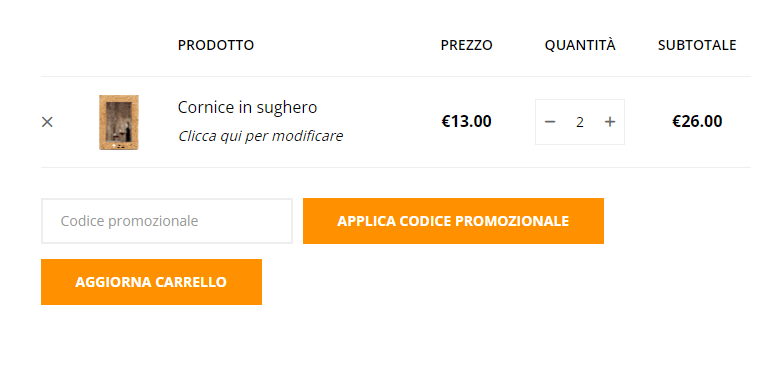Click the 'Clicca qui per modificare' link
The width and height of the screenshot is (778, 365).
click(x=260, y=136)
